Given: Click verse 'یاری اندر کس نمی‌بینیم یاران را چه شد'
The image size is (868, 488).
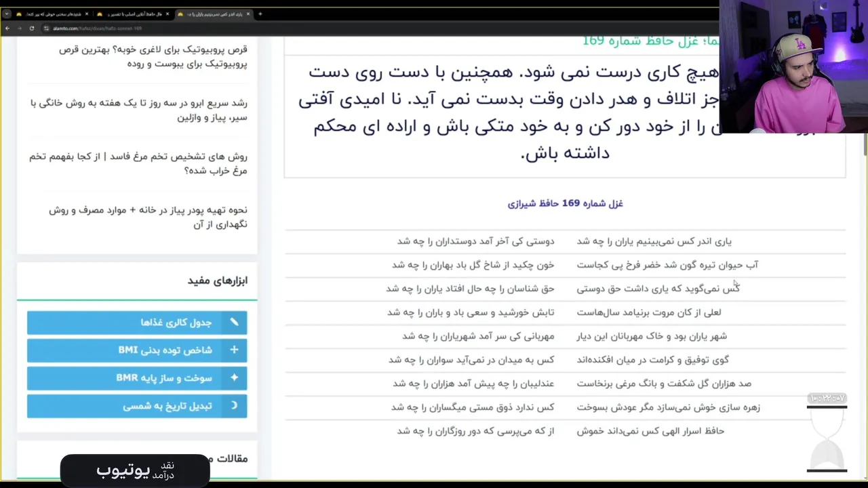Looking at the screenshot, I should pos(654,241).
